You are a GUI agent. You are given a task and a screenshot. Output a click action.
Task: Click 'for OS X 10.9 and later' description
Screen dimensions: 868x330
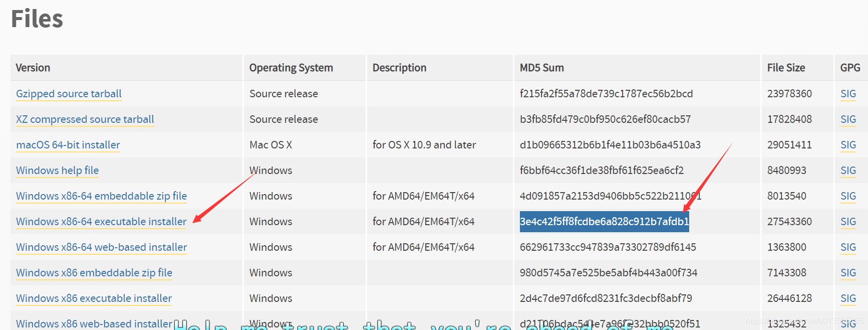424,145
